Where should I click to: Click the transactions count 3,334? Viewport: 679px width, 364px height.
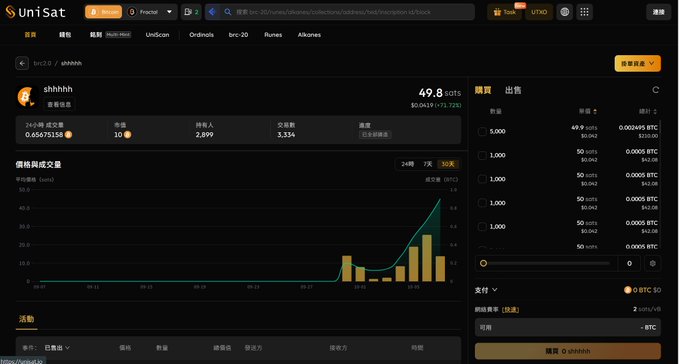pos(286,135)
